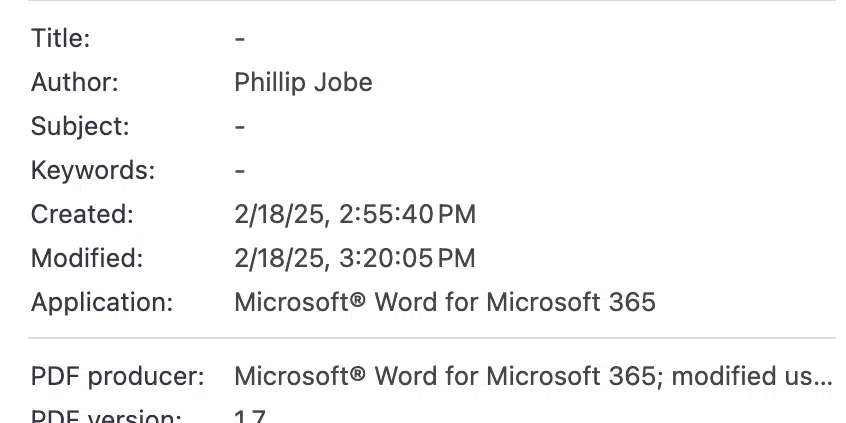Viewport: 846px width, 423px height.
Task: Click the Title field label
Action: tap(60, 38)
